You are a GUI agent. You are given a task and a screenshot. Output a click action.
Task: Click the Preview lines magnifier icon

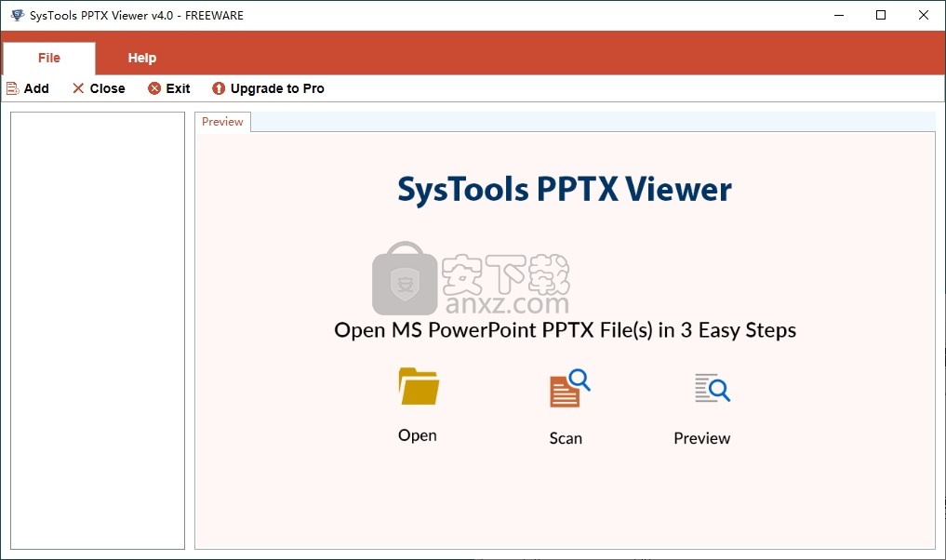click(713, 388)
